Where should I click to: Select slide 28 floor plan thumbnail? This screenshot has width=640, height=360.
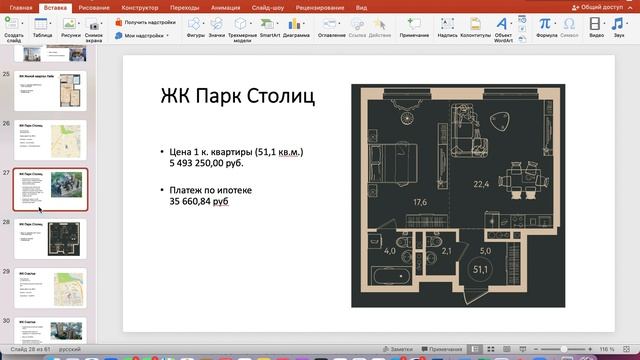pos(50,239)
